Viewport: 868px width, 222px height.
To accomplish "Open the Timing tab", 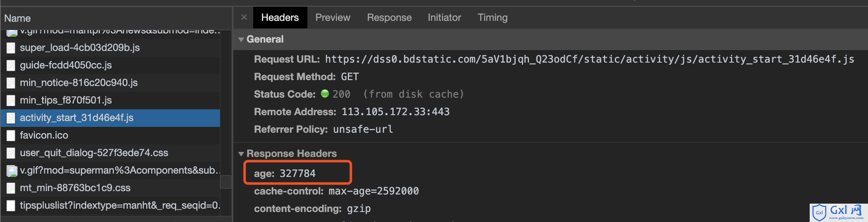I will (492, 18).
